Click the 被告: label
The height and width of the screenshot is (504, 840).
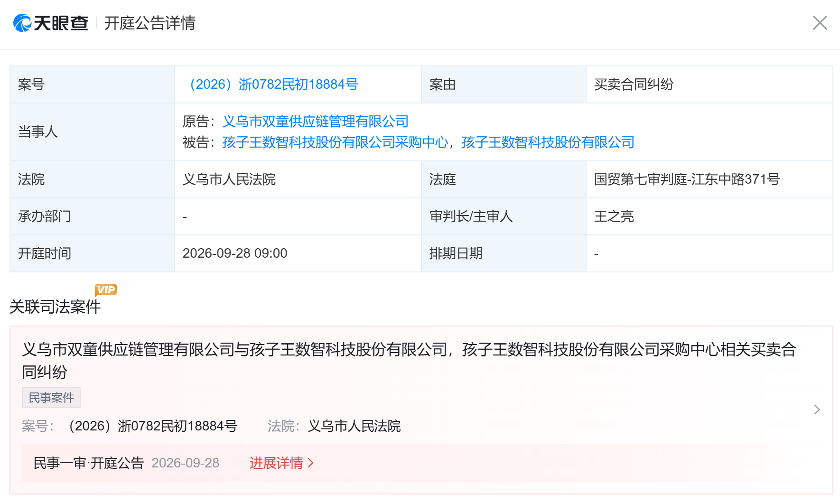coord(199,142)
